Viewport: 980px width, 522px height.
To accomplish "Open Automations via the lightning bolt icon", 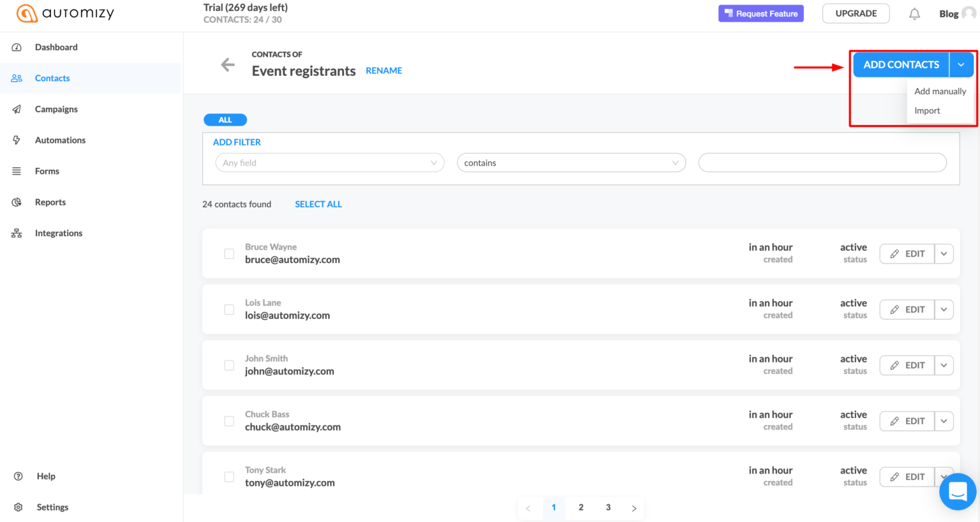I will 16,140.
